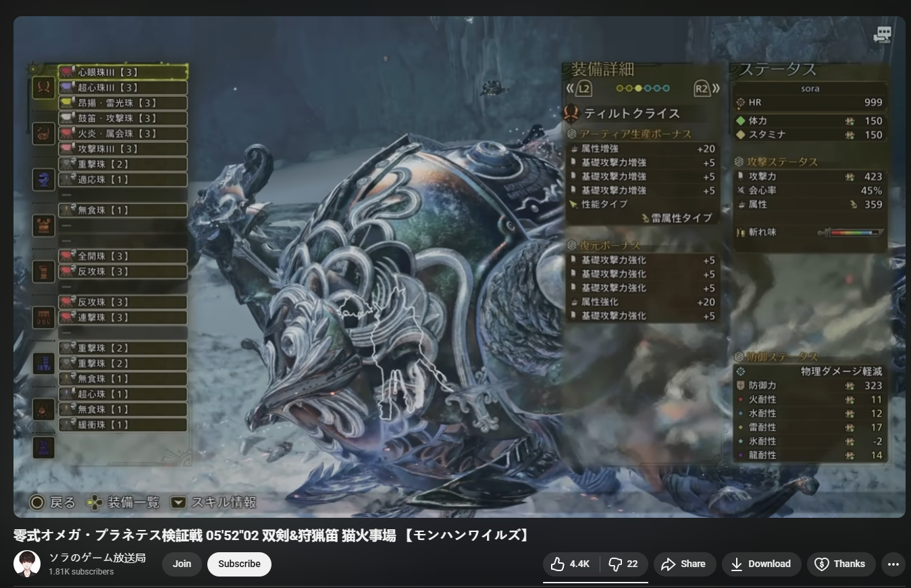Go to next page with R2
Image resolution: width=911 pixels, height=588 pixels.
(x=706, y=88)
